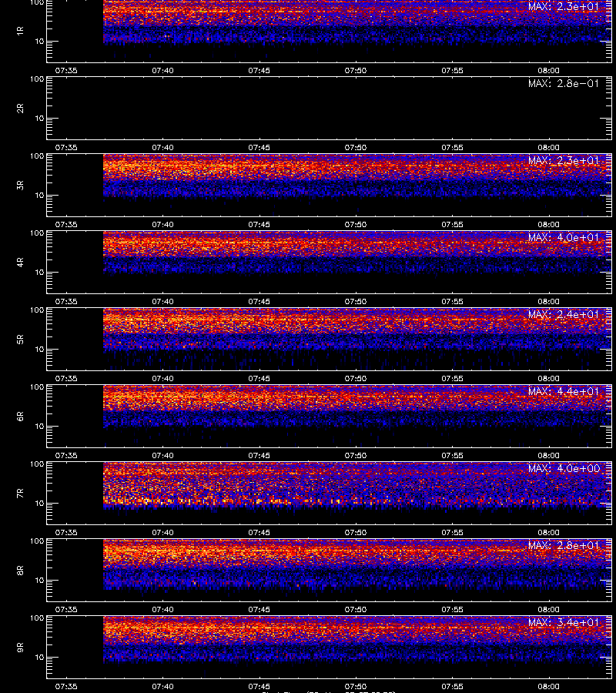Click 07:55 time label below panel 2R
This screenshot has height=693, width=616.
tap(452, 148)
